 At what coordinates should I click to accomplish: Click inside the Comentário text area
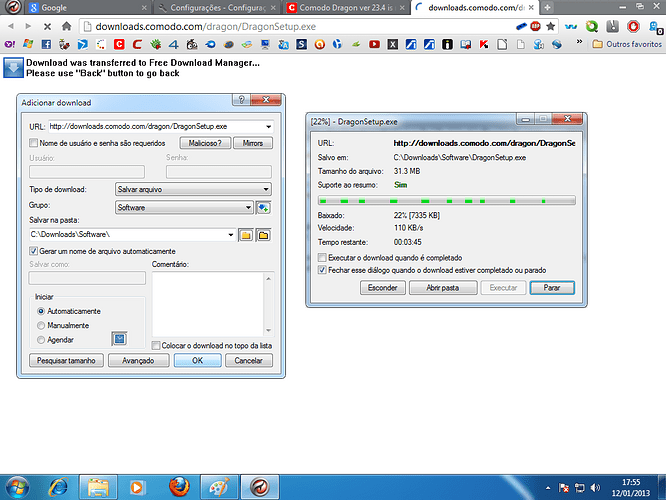[x=208, y=304]
